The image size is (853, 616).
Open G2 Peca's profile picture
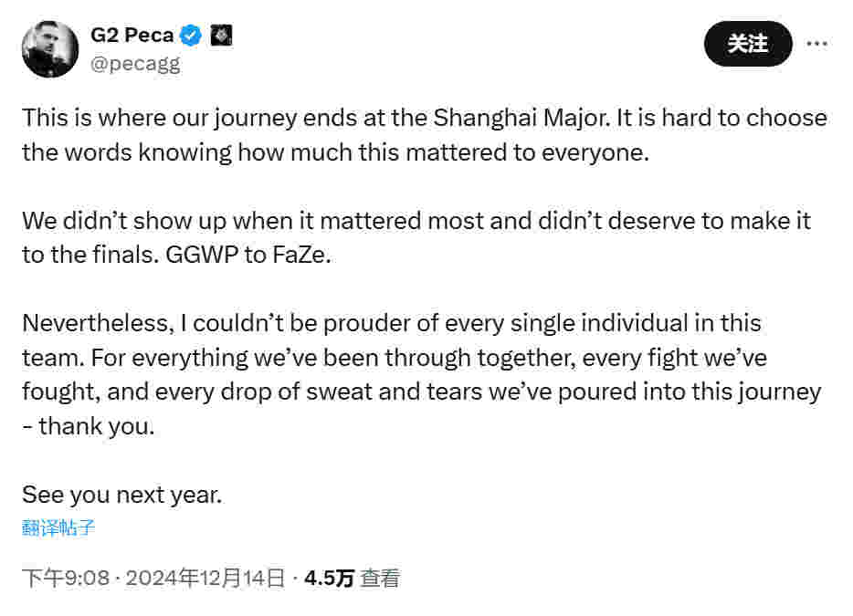(51, 48)
